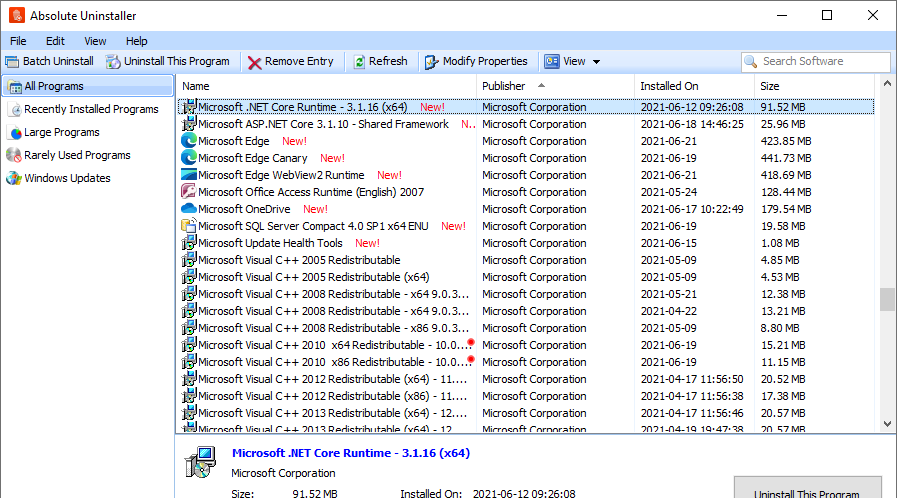
Task: Click the Batch Uninstall toolbar icon
Action: (11, 62)
